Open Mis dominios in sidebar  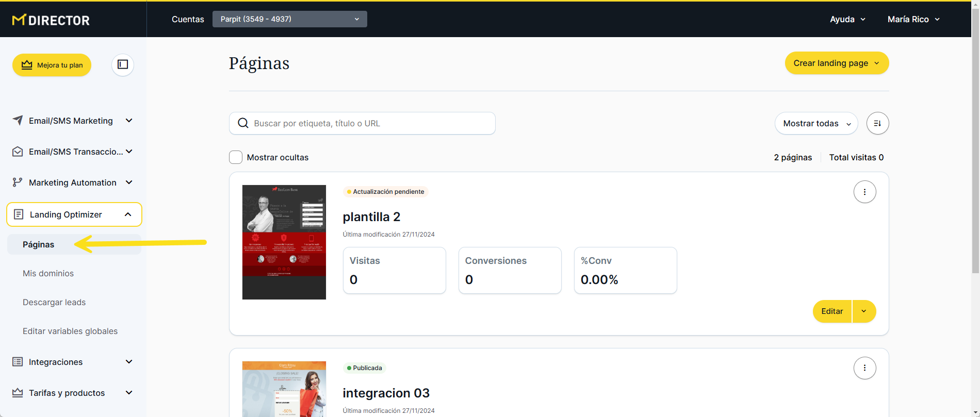tap(48, 273)
